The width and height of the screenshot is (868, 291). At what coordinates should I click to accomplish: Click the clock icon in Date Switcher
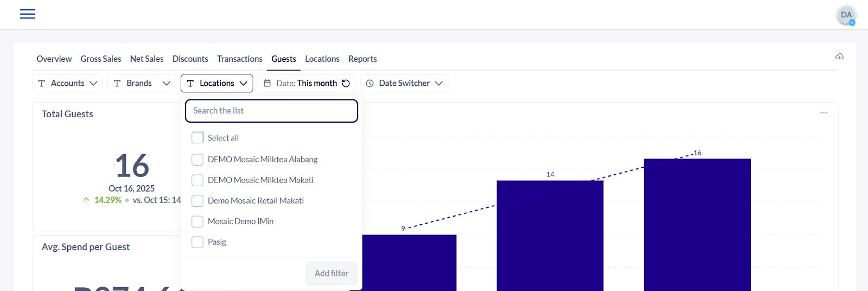pos(370,83)
